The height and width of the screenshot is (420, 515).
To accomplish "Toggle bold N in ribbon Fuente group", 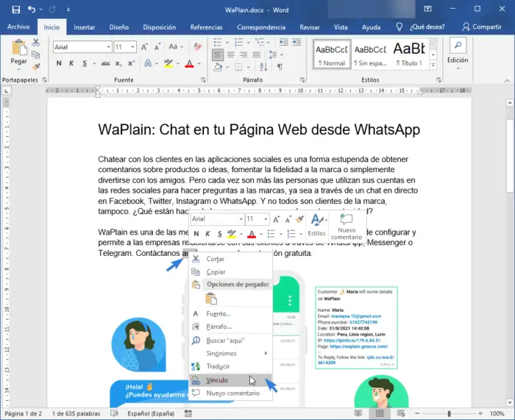I will pyautogui.click(x=59, y=63).
